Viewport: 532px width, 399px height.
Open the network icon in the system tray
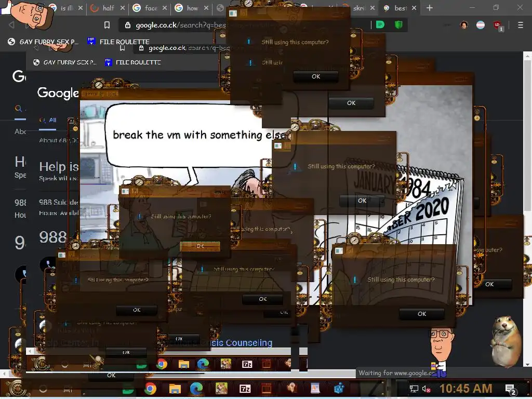(x=414, y=389)
